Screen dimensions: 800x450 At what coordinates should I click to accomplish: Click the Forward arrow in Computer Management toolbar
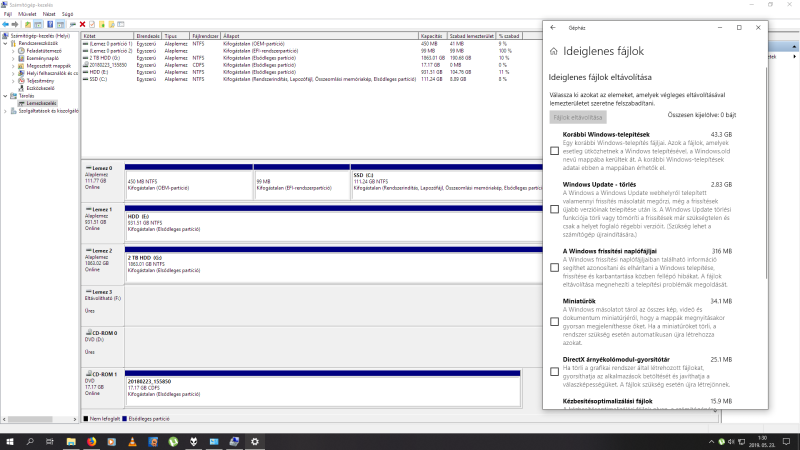15,24
